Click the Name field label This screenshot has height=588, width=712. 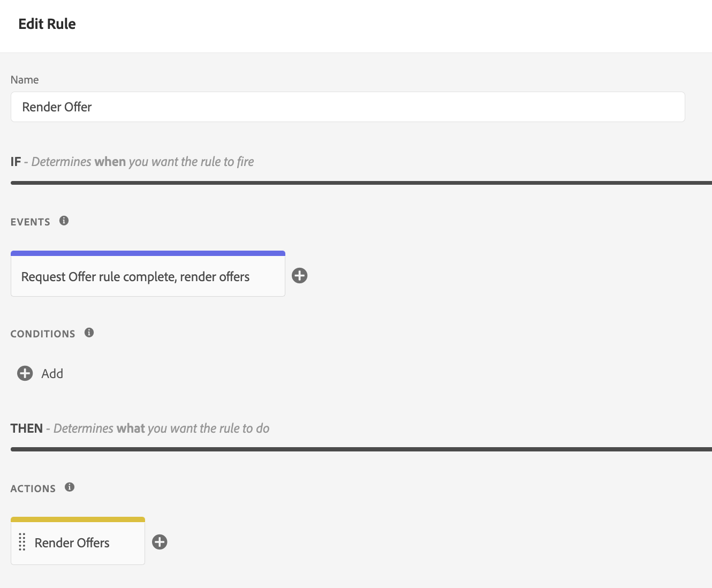[x=25, y=80]
